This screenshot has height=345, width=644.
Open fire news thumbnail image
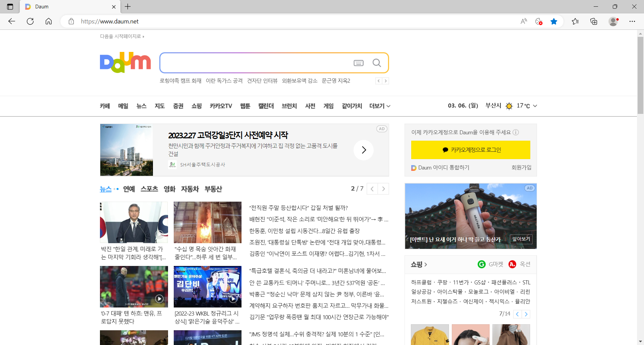208,222
